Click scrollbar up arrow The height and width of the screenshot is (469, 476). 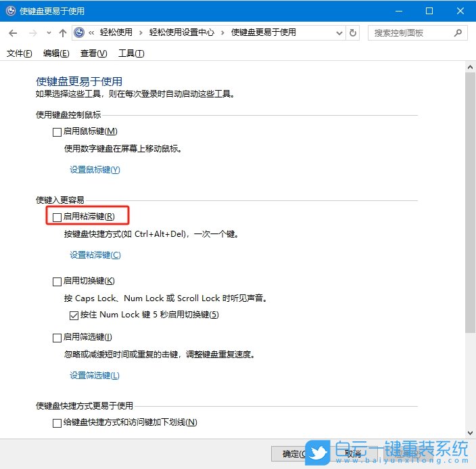(470, 67)
